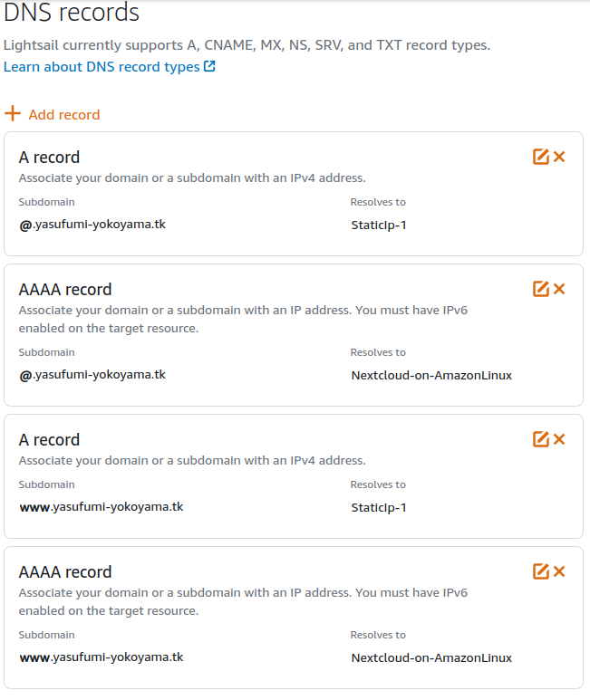
Task: Click the Add record button text
Action: click(x=64, y=115)
